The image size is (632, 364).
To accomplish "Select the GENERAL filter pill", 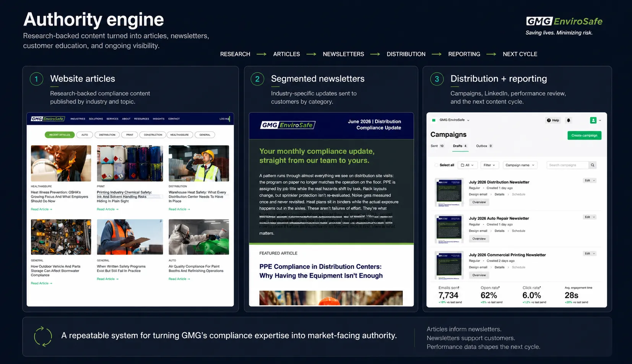I will click(205, 135).
